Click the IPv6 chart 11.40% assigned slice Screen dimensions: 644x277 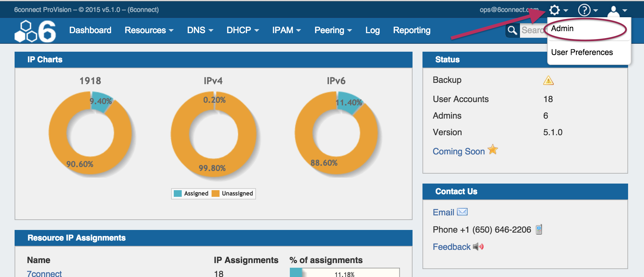(x=350, y=103)
